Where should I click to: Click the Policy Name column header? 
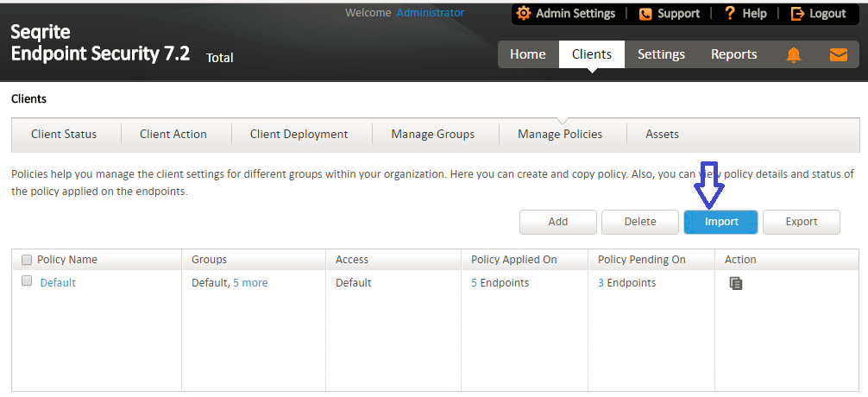67,260
